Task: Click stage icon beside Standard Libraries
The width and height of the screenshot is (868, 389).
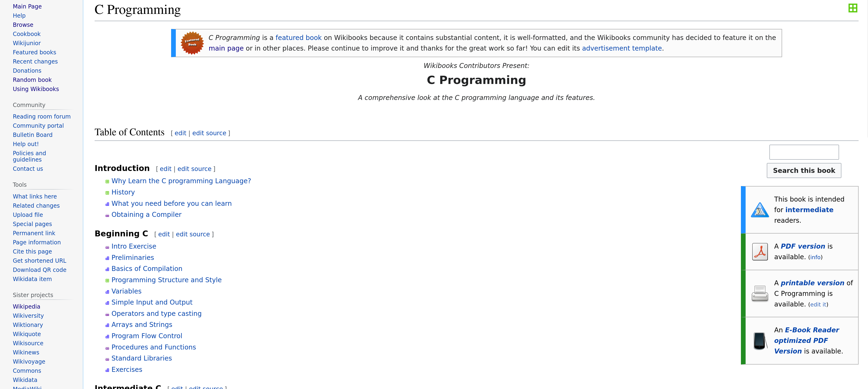Action: pos(107,359)
